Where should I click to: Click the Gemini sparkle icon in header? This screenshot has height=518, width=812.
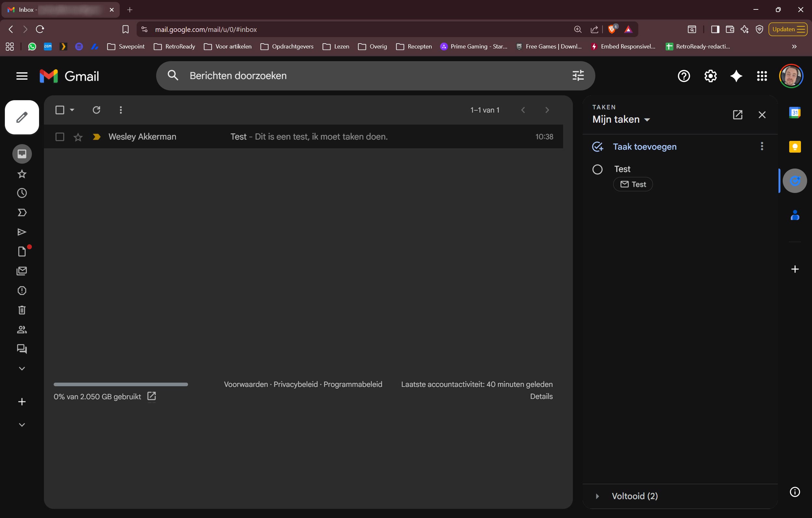[736, 76]
